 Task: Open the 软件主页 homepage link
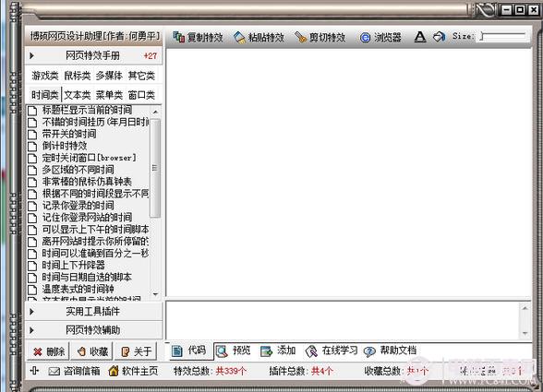(x=133, y=371)
